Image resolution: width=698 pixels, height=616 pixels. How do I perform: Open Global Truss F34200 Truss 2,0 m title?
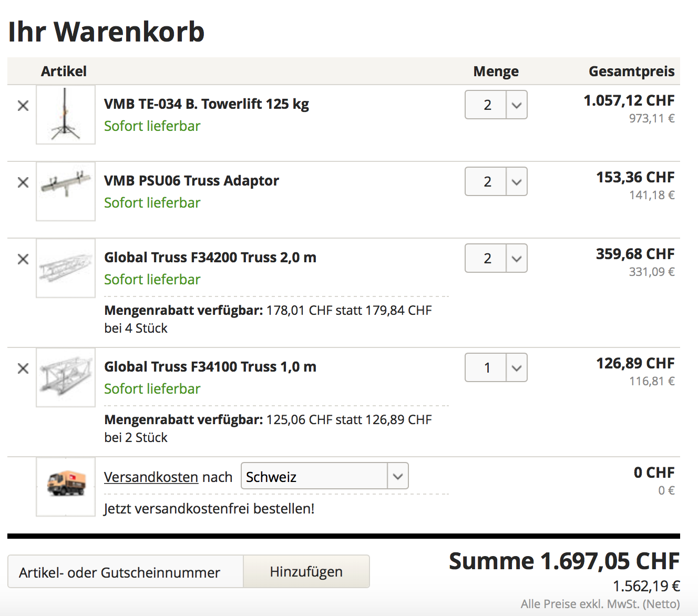(x=210, y=258)
